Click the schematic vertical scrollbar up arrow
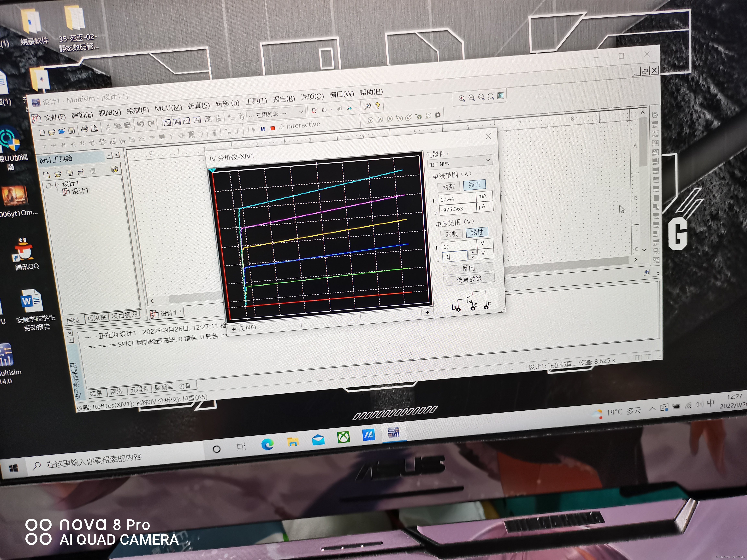The image size is (747, 560). pyautogui.click(x=642, y=113)
